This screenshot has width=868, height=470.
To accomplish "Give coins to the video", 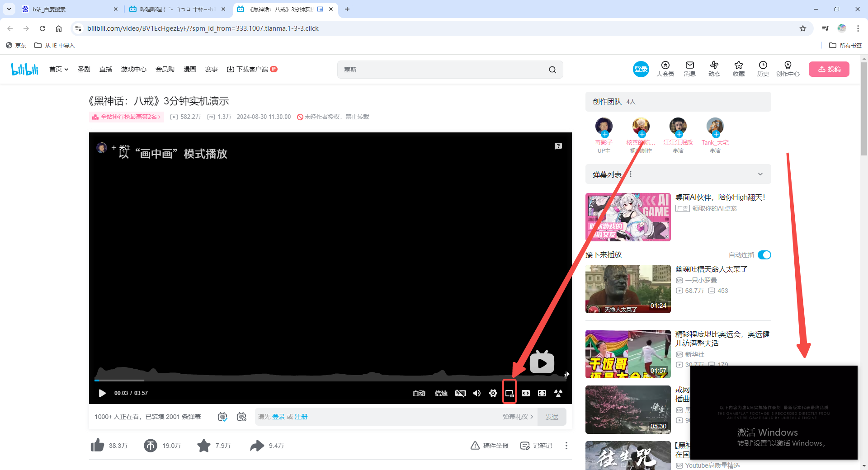I will pyautogui.click(x=151, y=446).
